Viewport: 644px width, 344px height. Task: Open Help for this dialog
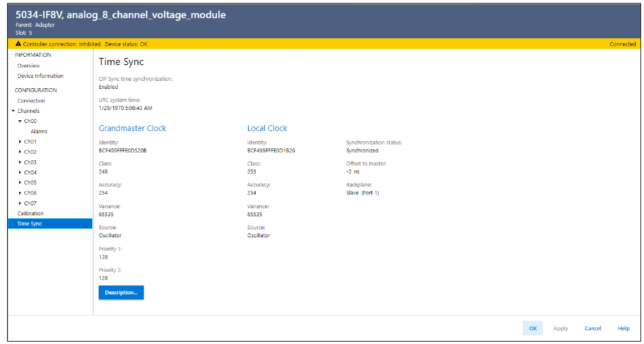[624, 328]
